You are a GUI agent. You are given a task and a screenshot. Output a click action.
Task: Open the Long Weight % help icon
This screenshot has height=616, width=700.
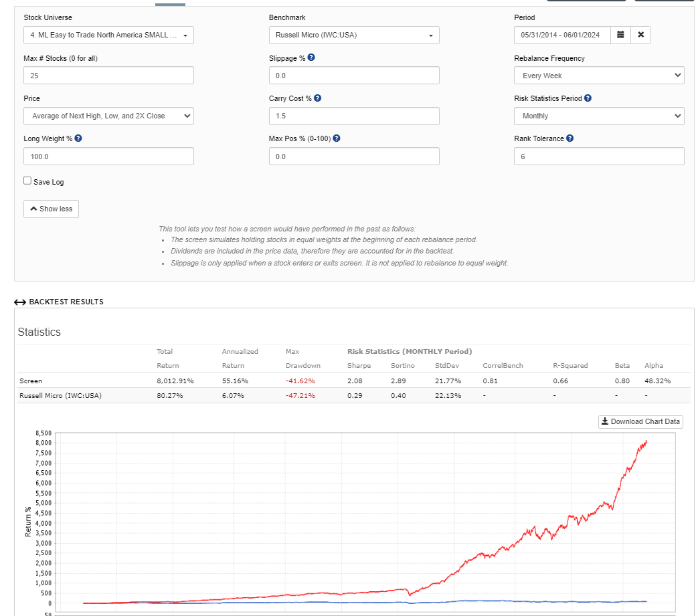[x=78, y=138]
